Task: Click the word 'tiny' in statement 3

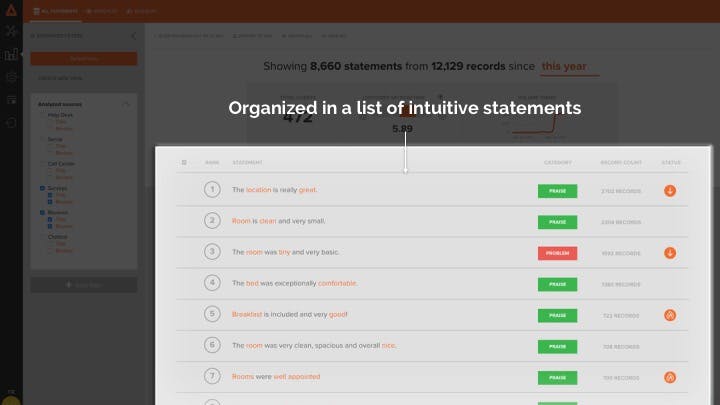Action: 284,252
